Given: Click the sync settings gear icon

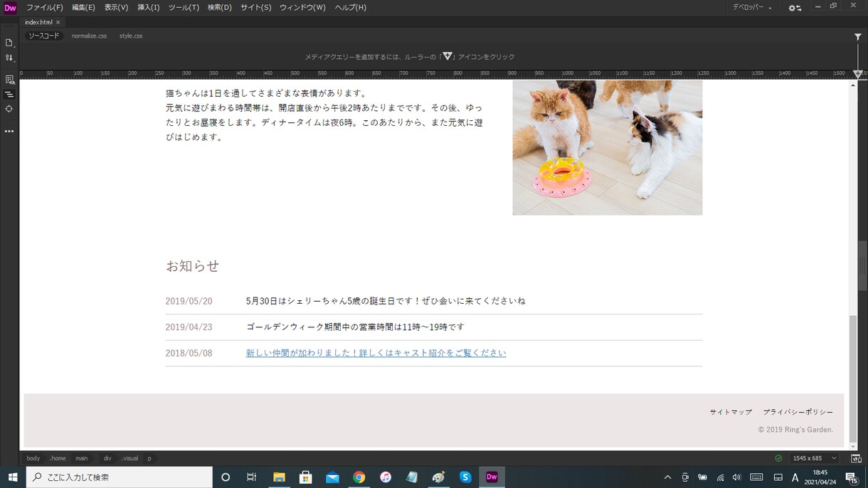Looking at the screenshot, I should pos(795,8).
